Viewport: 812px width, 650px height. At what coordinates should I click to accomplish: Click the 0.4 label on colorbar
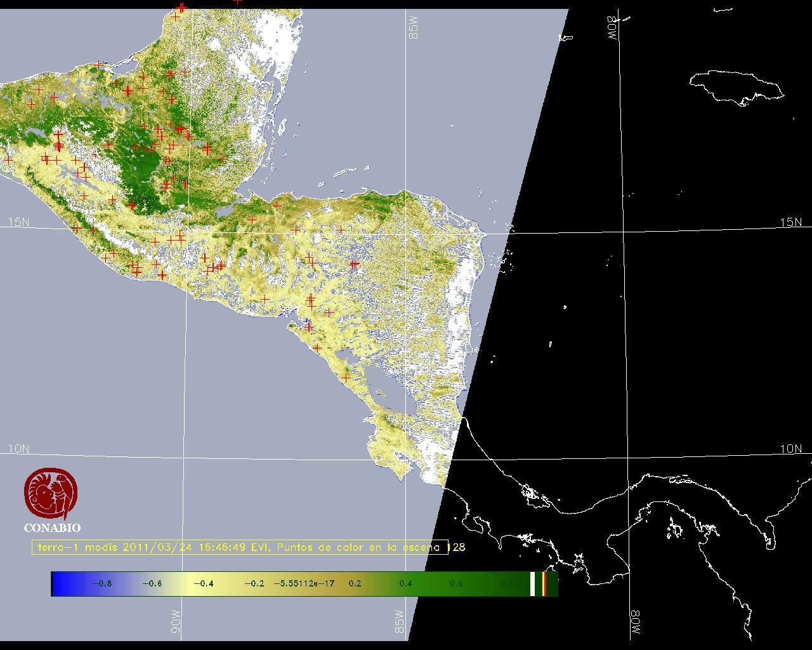(x=405, y=584)
